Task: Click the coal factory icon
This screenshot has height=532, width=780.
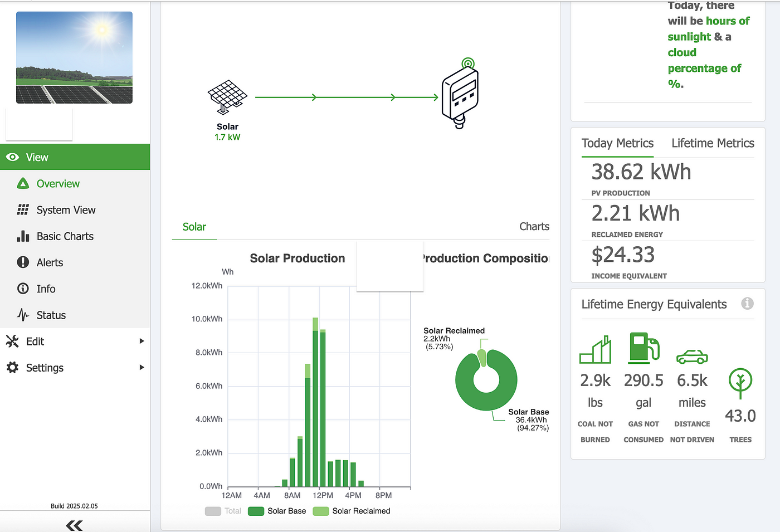Action: pos(595,350)
